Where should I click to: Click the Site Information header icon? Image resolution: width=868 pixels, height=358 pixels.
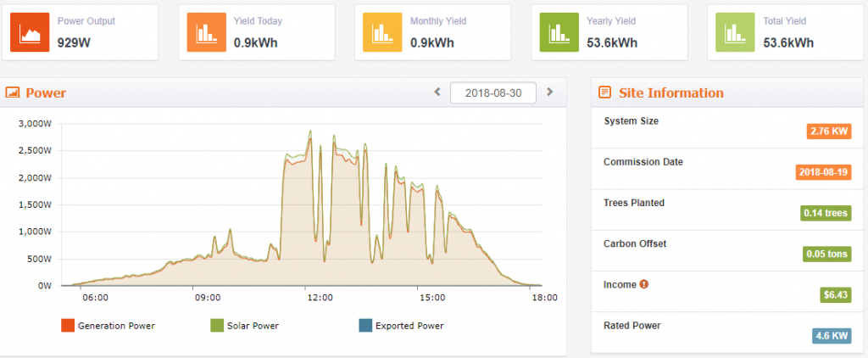pos(605,92)
